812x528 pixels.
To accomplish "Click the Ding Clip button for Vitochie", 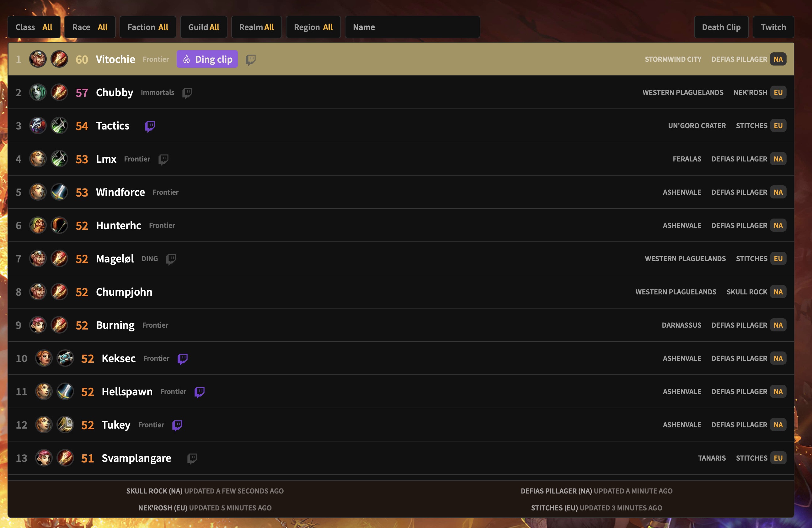I will (x=206, y=59).
